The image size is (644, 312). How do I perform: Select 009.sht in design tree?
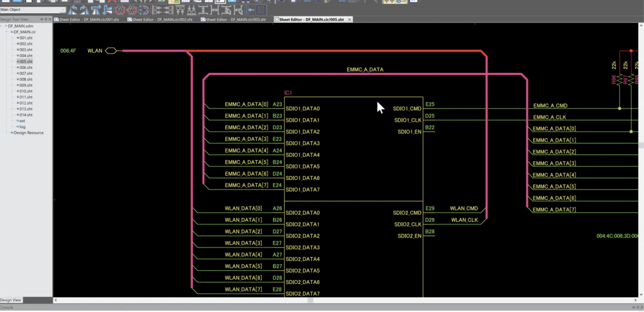point(26,85)
